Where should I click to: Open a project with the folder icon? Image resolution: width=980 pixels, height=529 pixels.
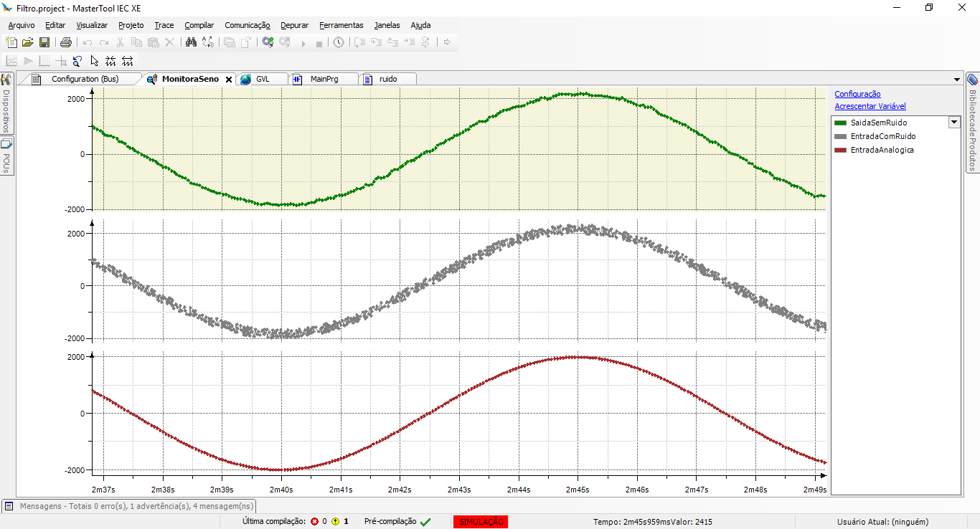click(28, 42)
